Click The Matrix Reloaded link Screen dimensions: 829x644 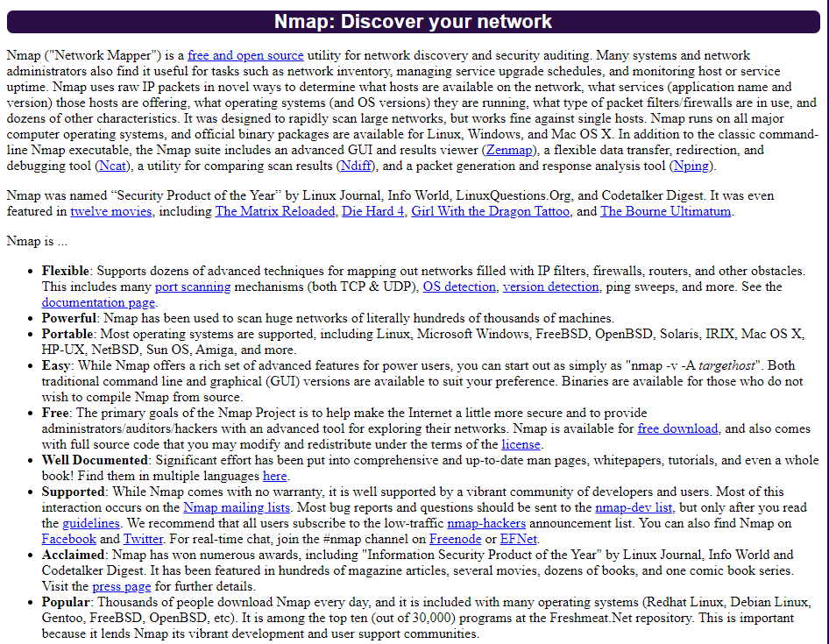coord(274,211)
